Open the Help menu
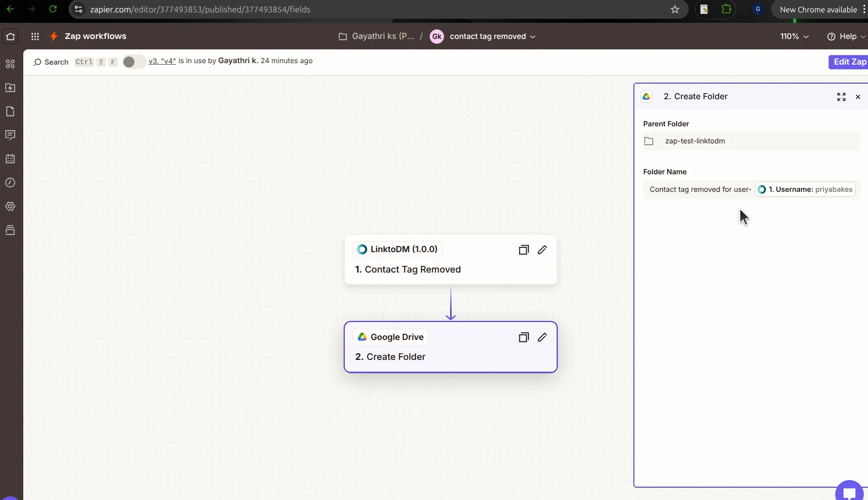This screenshot has width=868, height=500. pyautogui.click(x=847, y=37)
